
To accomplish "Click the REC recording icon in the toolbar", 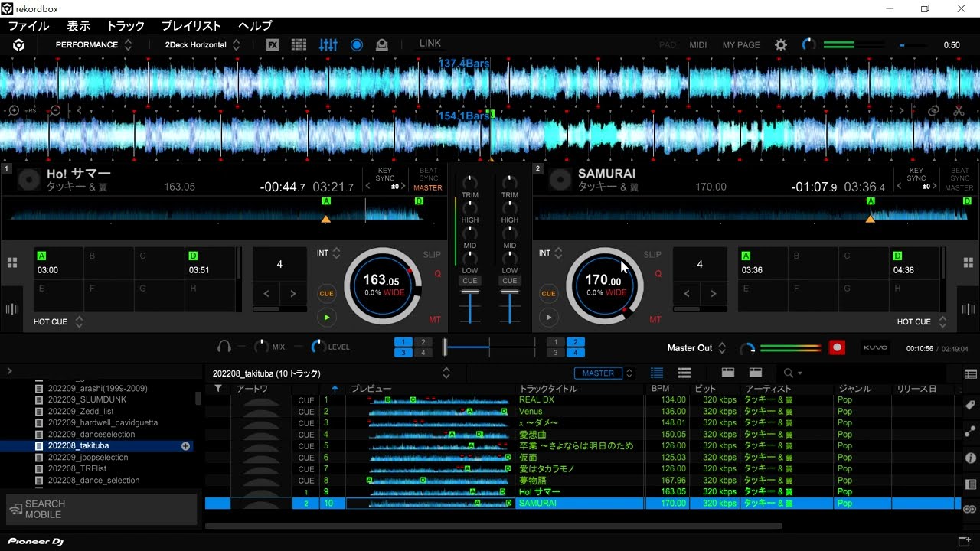I will coord(357,44).
